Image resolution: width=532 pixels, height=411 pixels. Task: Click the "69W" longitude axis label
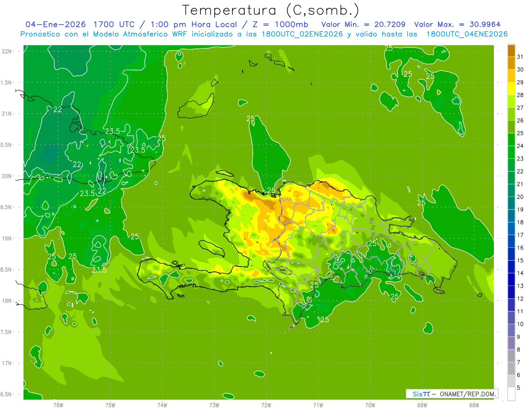point(422,405)
